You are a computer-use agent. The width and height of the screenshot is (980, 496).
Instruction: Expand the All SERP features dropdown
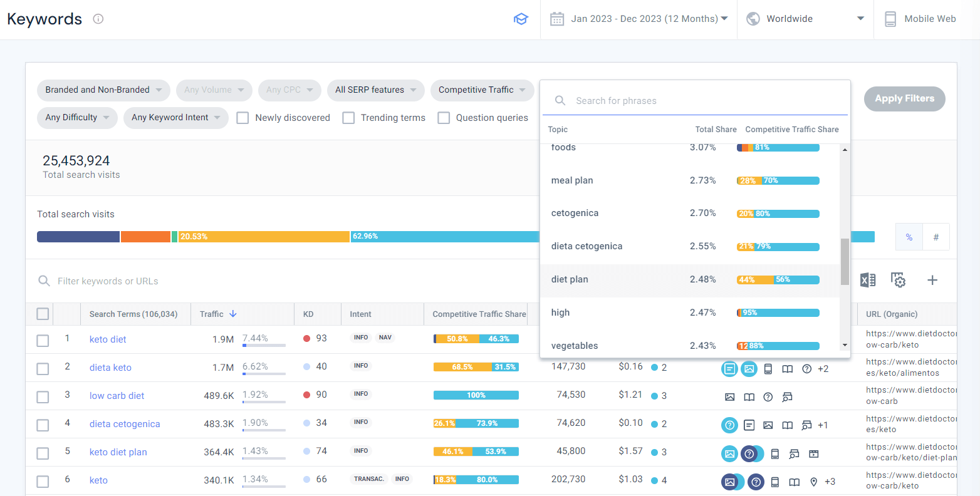[376, 90]
